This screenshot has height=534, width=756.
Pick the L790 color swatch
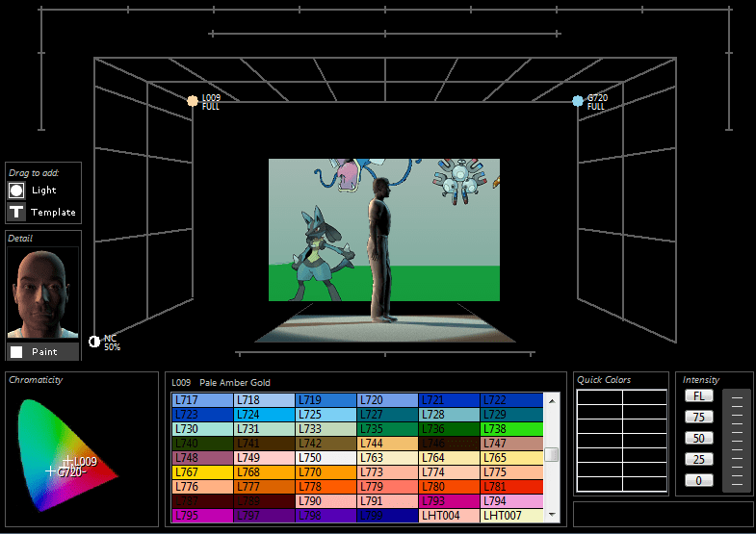(326, 500)
